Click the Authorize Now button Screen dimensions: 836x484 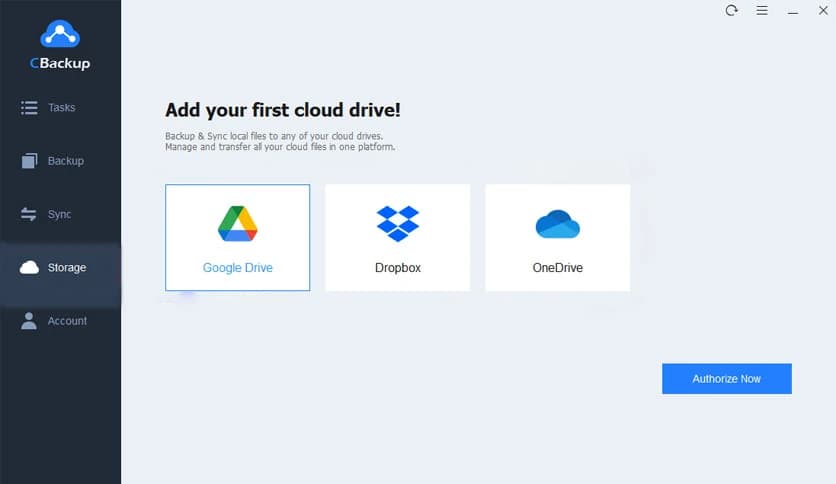coord(727,379)
